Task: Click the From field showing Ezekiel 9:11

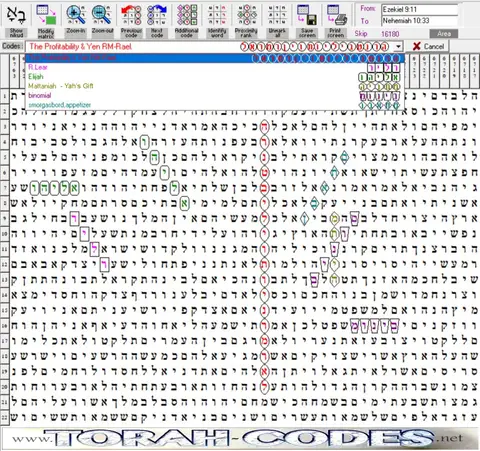Action: point(419,10)
